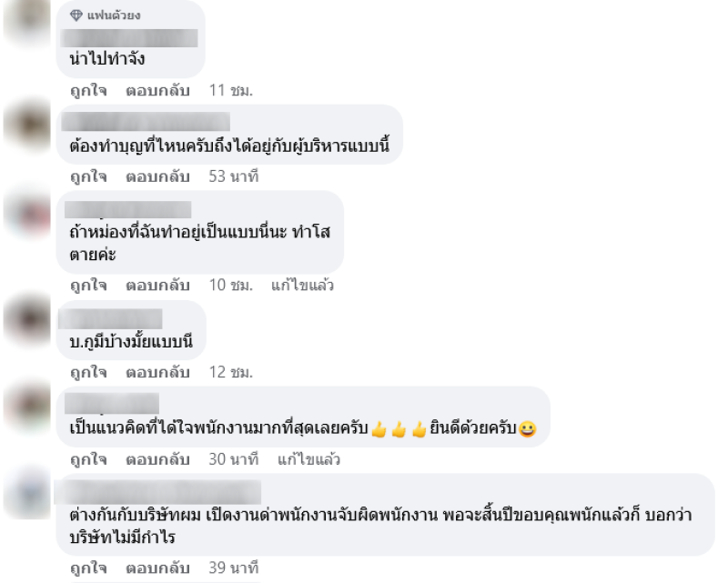Open edit history on the 10 ชม. comment
The image size is (728, 583).
(x=302, y=285)
